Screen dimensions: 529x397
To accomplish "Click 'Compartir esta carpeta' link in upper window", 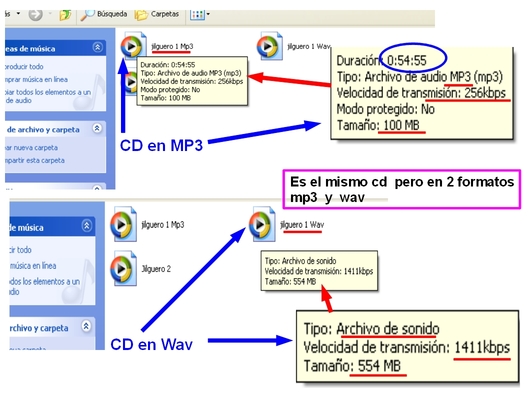I will click(x=35, y=161).
